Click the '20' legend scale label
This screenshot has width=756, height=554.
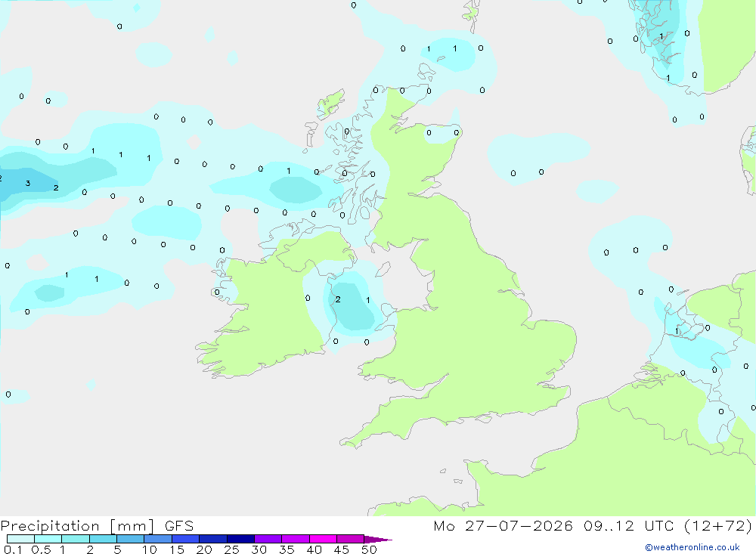tap(204, 549)
